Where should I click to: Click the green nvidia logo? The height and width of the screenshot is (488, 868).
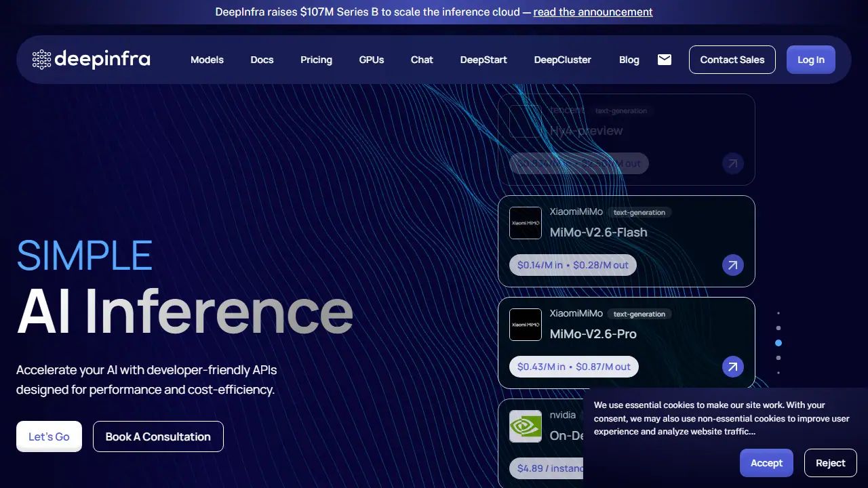coord(526,426)
